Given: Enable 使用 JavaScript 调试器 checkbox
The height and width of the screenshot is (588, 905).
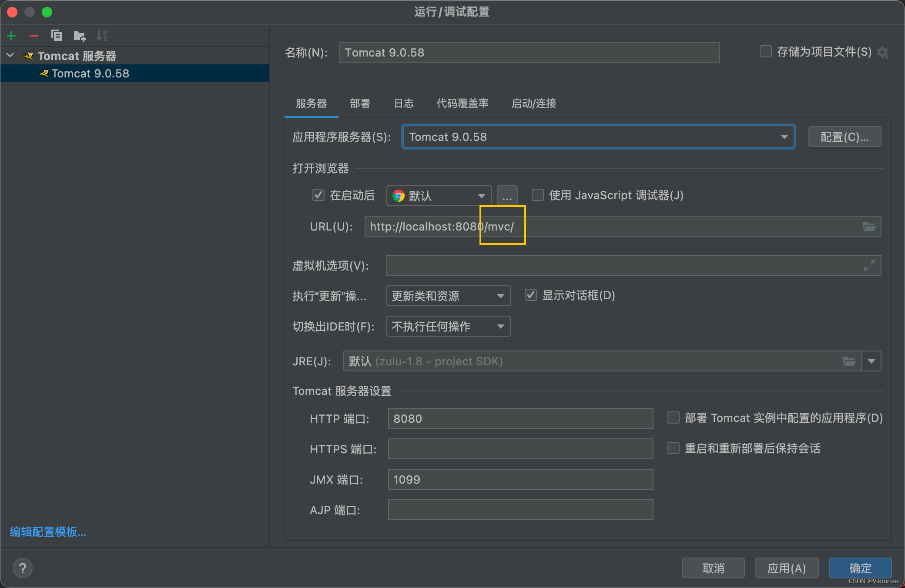Looking at the screenshot, I should coord(538,195).
